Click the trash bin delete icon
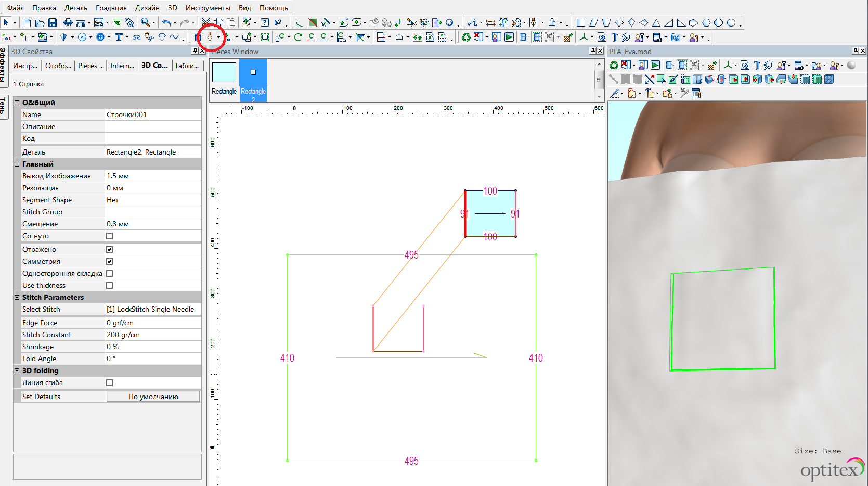This screenshot has height=486, width=868. tap(198, 37)
